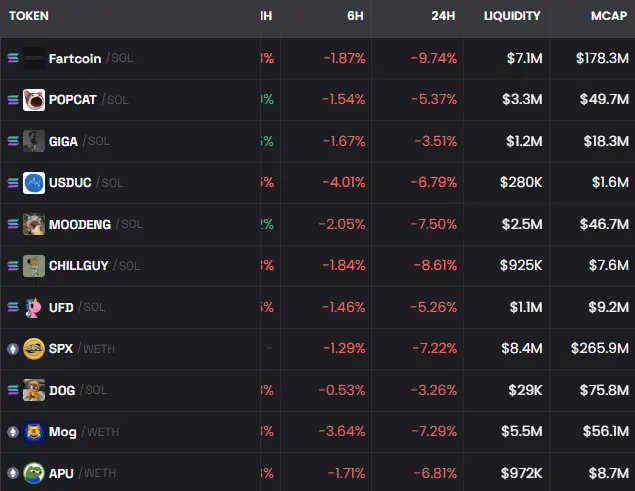This screenshot has height=491, width=635.
Task: Click the UFD unicorn icon
Action: [34, 307]
